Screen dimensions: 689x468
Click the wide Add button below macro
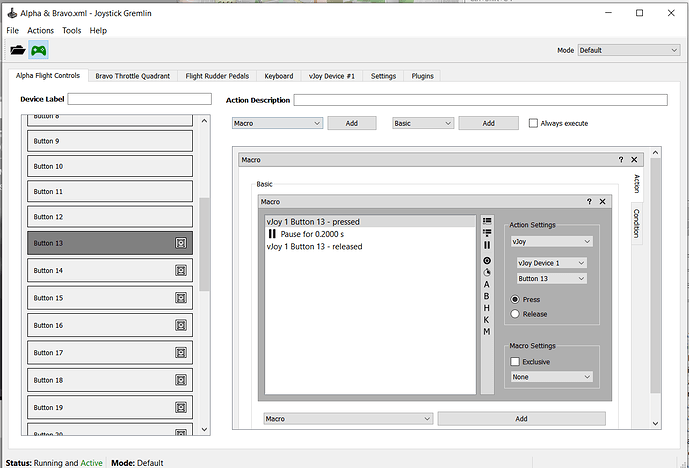522,419
